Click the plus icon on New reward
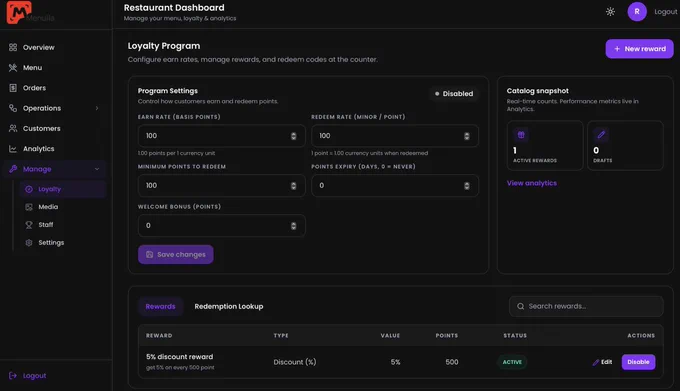The image size is (680, 391). click(617, 49)
